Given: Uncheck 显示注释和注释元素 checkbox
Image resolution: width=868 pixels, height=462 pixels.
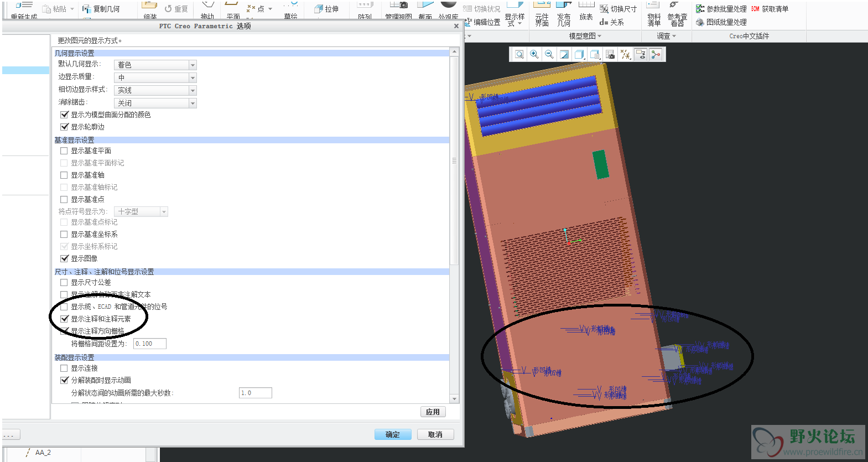Looking at the screenshot, I should tap(64, 319).
